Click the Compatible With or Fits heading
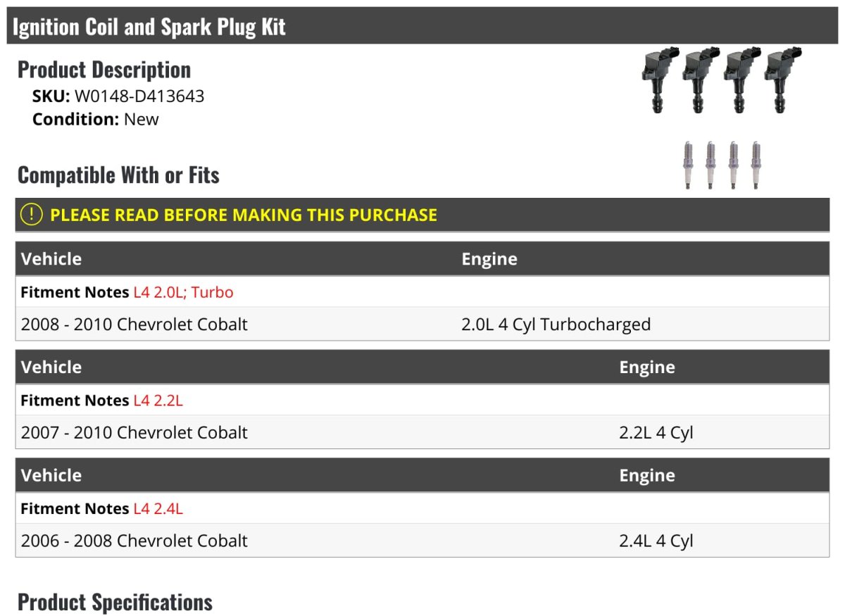 point(118,175)
